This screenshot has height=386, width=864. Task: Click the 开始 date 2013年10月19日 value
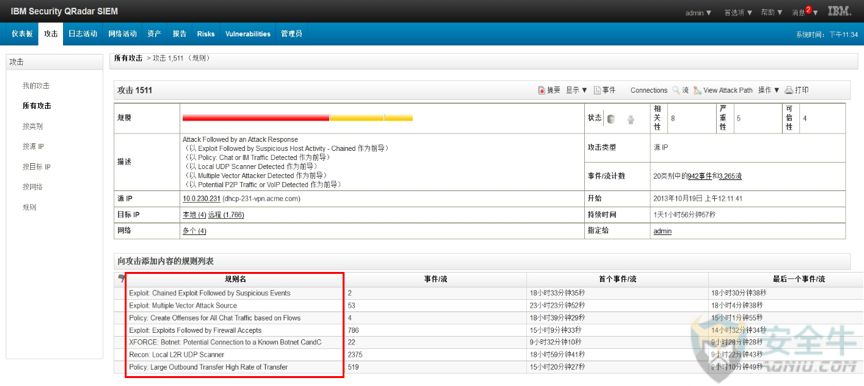click(698, 198)
